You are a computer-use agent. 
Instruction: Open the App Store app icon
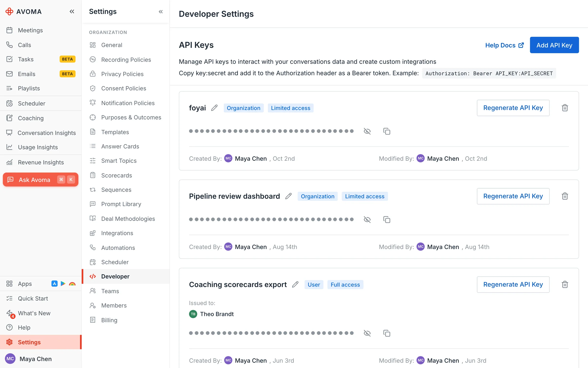[x=54, y=284]
